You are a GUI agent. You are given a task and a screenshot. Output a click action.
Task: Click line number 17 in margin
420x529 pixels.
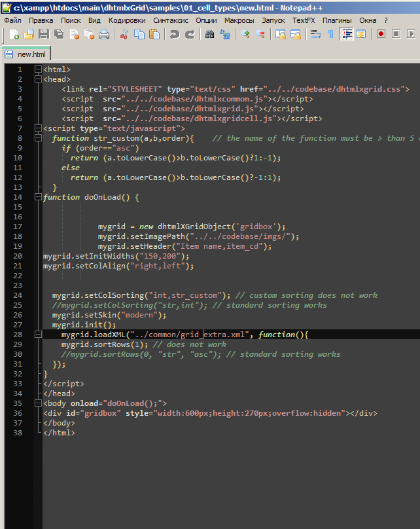point(18,227)
